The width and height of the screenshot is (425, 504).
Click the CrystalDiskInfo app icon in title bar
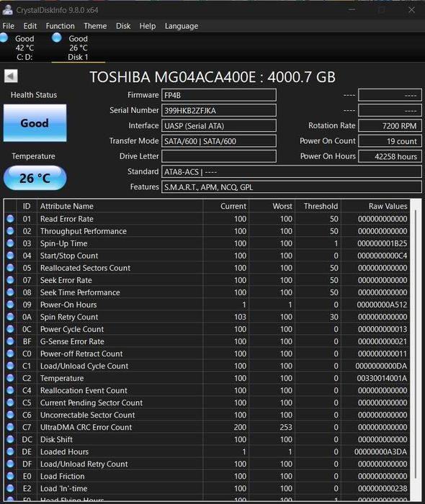[x=7, y=9]
